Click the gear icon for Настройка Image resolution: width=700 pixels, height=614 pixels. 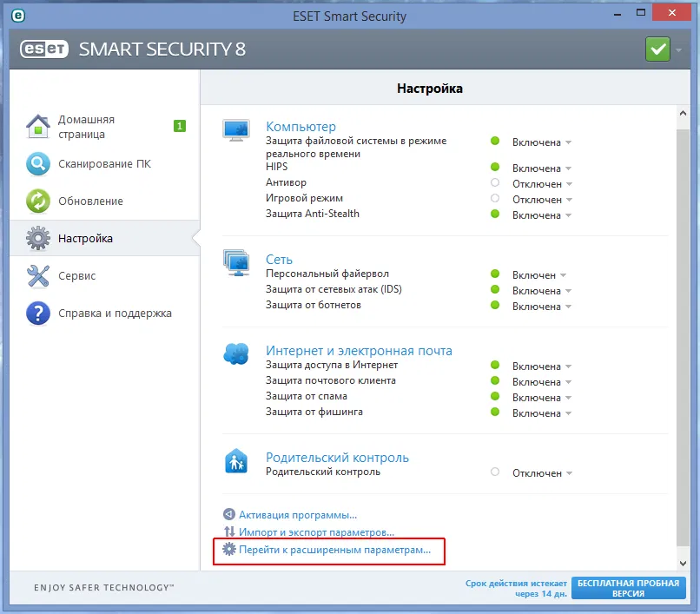coord(38,238)
